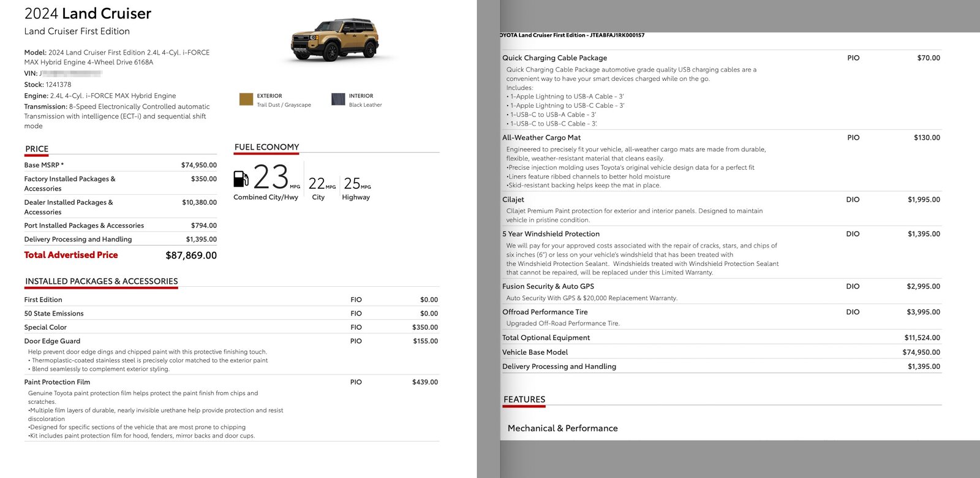Click Dealer Installed Packages amount $10,380.00
The width and height of the screenshot is (980, 478).
click(x=199, y=202)
